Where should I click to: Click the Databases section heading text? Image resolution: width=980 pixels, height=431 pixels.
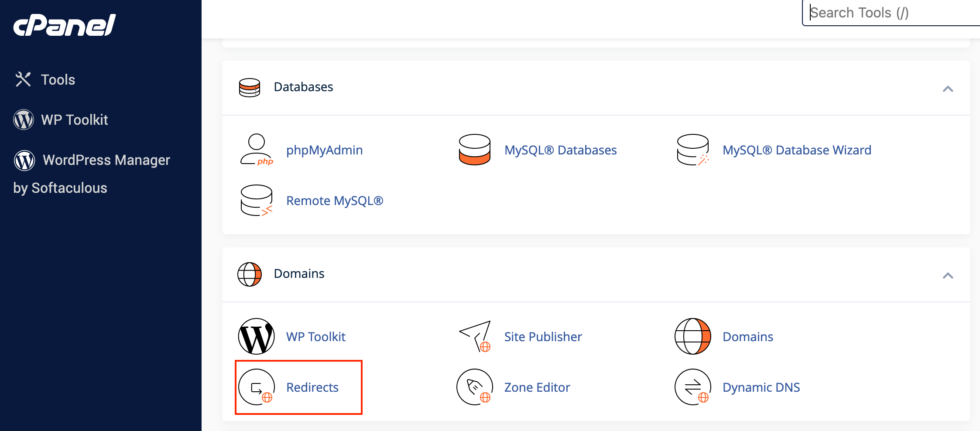304,87
